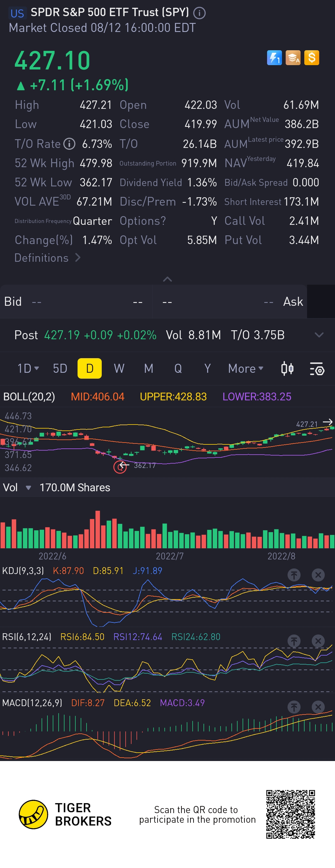
Task: Pin the KDJ indicator to top
Action: coord(294,575)
